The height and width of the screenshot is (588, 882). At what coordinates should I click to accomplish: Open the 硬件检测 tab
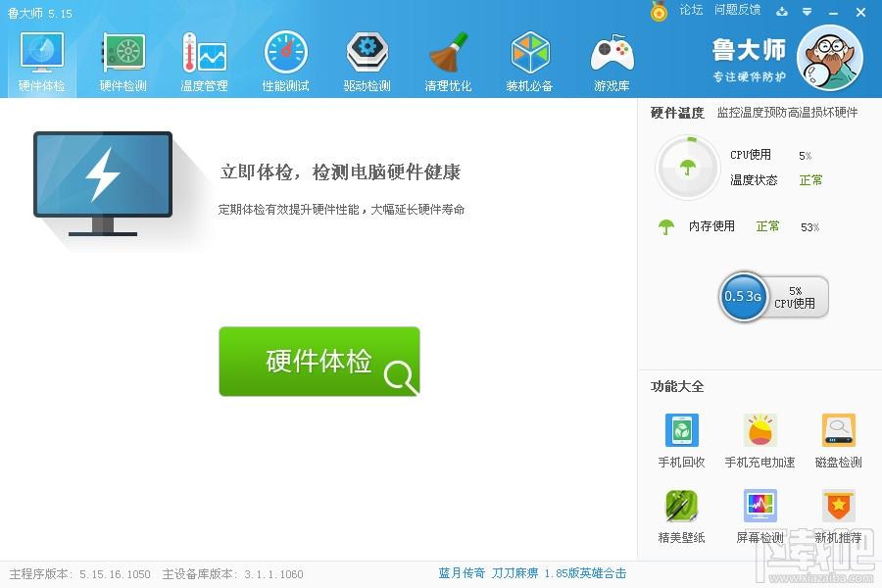pyautogui.click(x=123, y=62)
